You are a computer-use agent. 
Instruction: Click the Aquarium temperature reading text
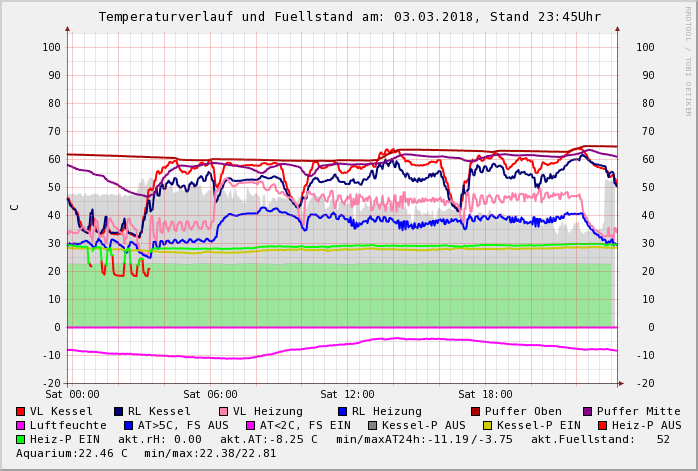tap(72, 453)
